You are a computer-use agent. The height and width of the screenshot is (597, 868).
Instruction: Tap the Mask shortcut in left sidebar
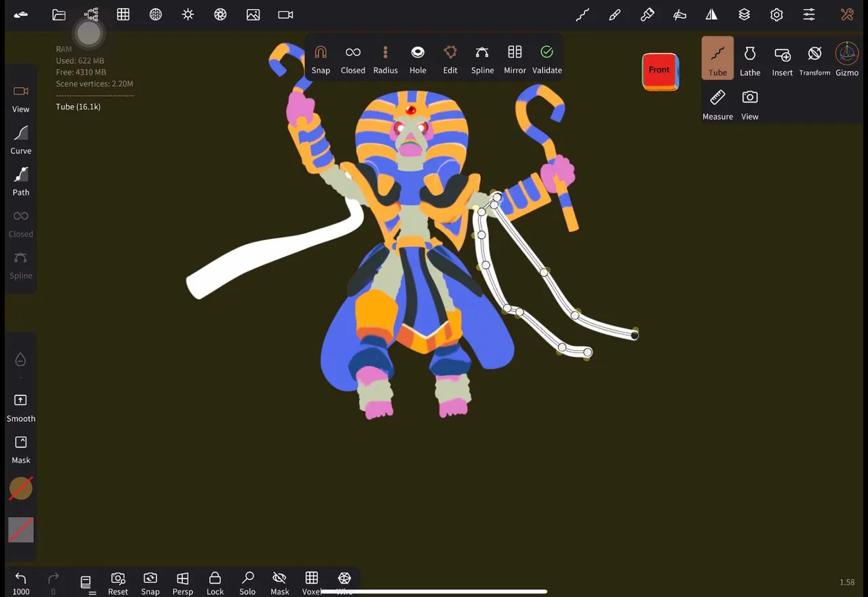21,449
